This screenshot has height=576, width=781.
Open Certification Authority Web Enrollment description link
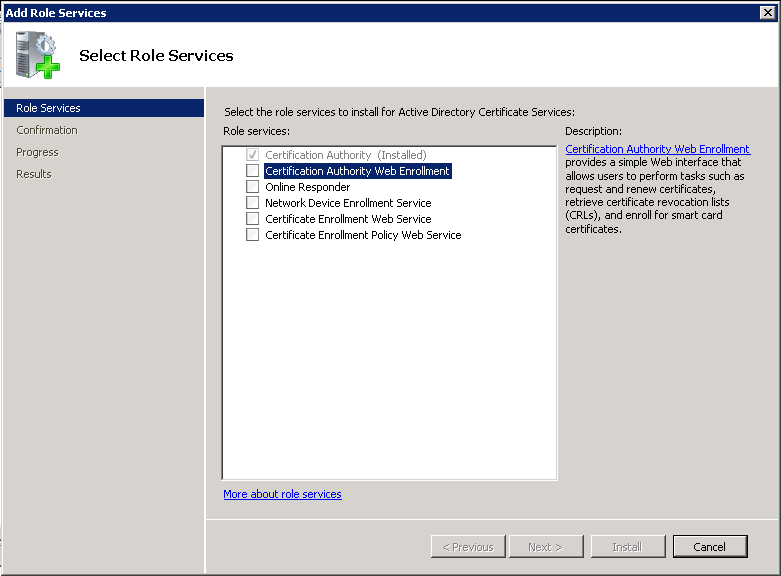tap(657, 149)
